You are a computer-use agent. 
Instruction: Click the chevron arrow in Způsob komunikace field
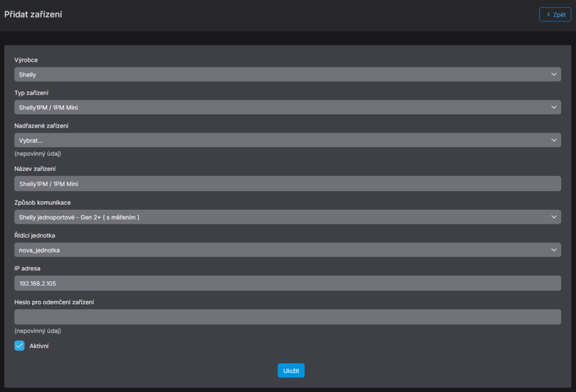coord(553,217)
